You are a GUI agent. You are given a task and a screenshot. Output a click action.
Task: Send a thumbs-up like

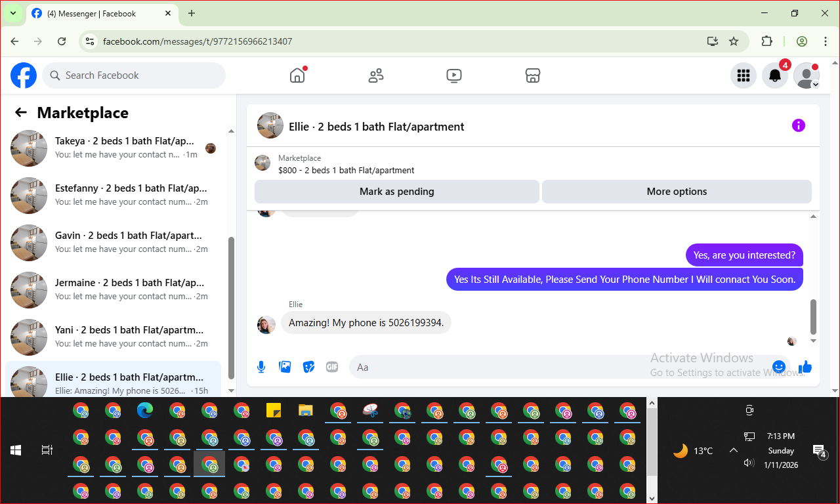click(x=805, y=367)
